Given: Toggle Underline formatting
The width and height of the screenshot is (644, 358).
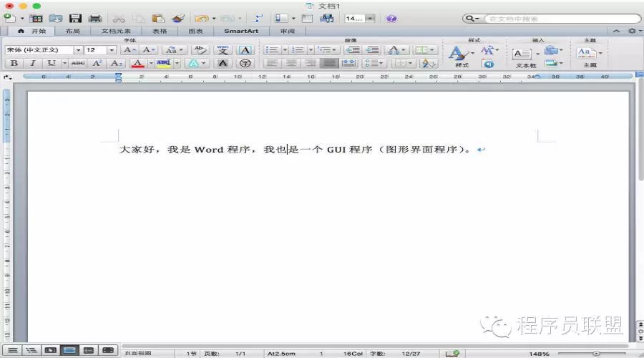Looking at the screenshot, I should pyautogui.click(x=51, y=63).
